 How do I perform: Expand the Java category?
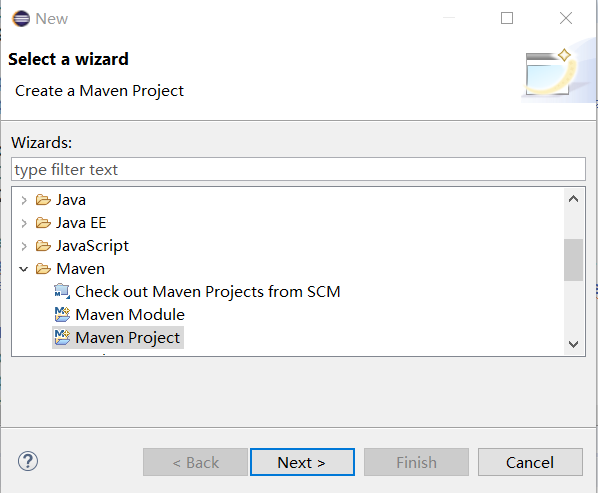(x=24, y=200)
